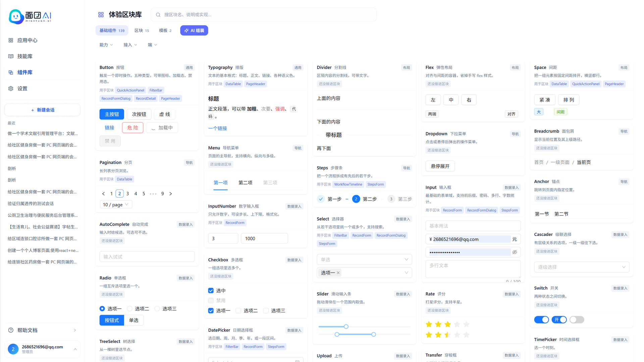Check the 选项三 checkbox
Image resolution: width=644 pixels, height=362 pixels.
[x=266, y=311]
